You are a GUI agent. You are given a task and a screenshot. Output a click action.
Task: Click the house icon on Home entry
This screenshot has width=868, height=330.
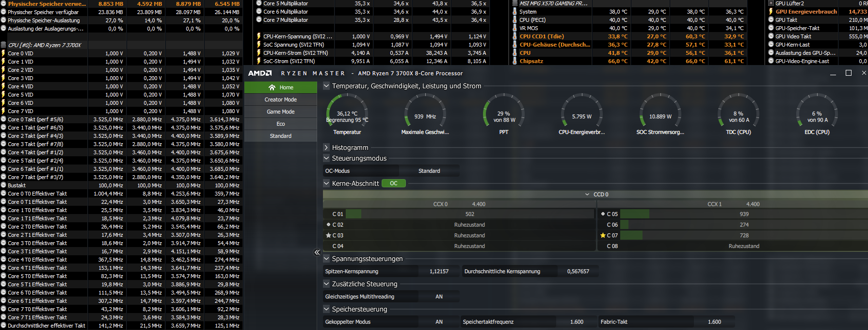[272, 87]
